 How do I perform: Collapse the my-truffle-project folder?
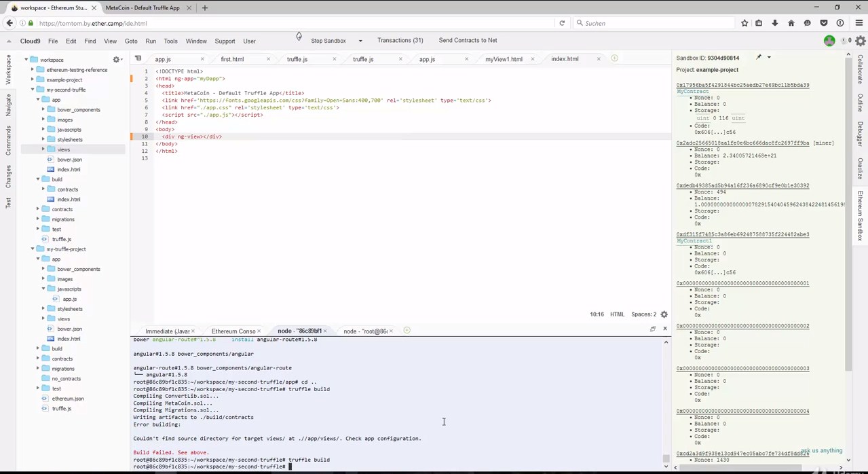[33, 249]
